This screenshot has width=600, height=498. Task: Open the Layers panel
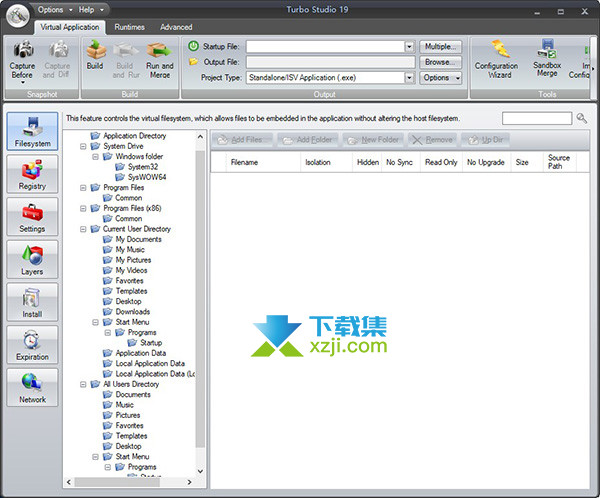tap(33, 259)
